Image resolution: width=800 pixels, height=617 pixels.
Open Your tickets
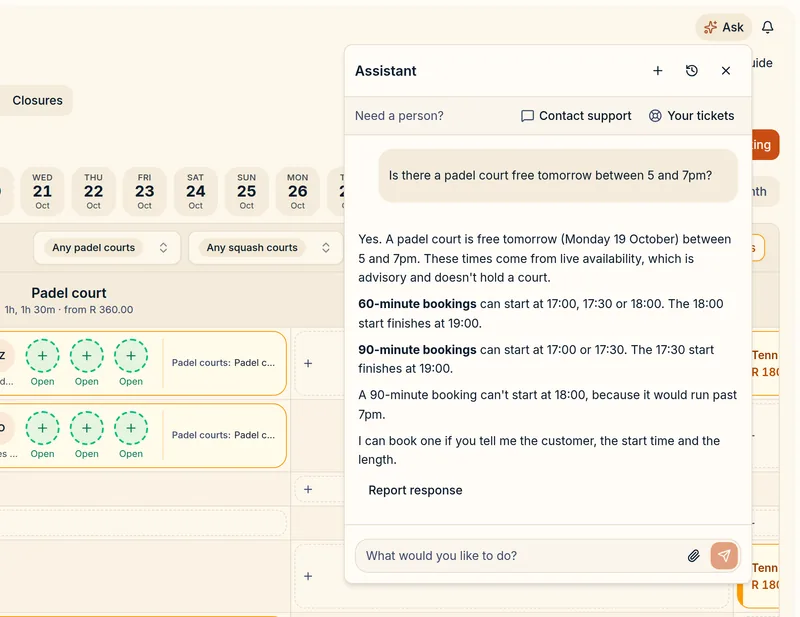tap(691, 116)
